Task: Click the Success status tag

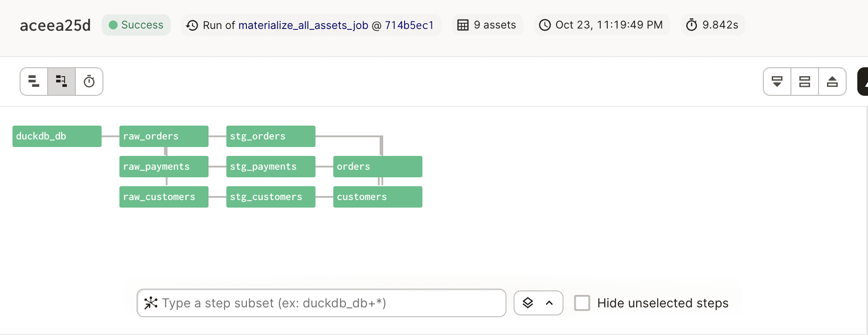Action: coord(136,25)
